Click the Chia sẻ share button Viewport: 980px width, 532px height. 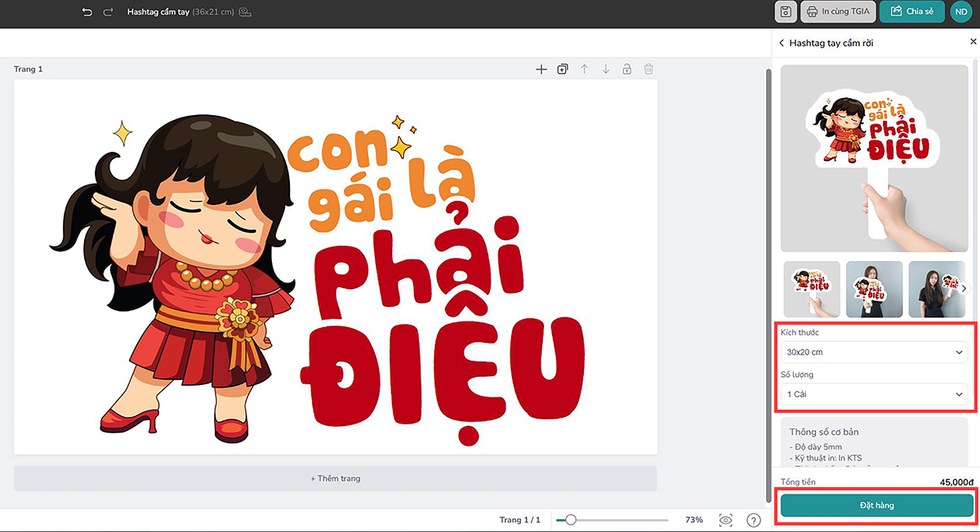point(911,11)
